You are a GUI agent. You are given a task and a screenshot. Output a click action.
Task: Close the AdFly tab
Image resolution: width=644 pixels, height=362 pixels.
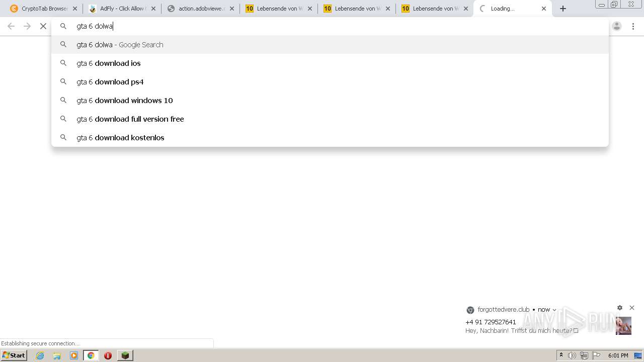[x=153, y=9]
